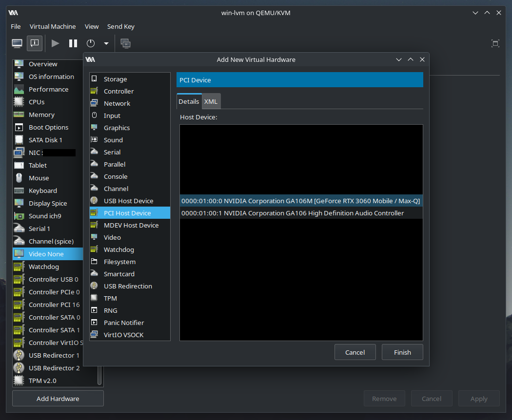Click Finish in Add Hardware dialog
This screenshot has height=420, width=512.
[402, 352]
